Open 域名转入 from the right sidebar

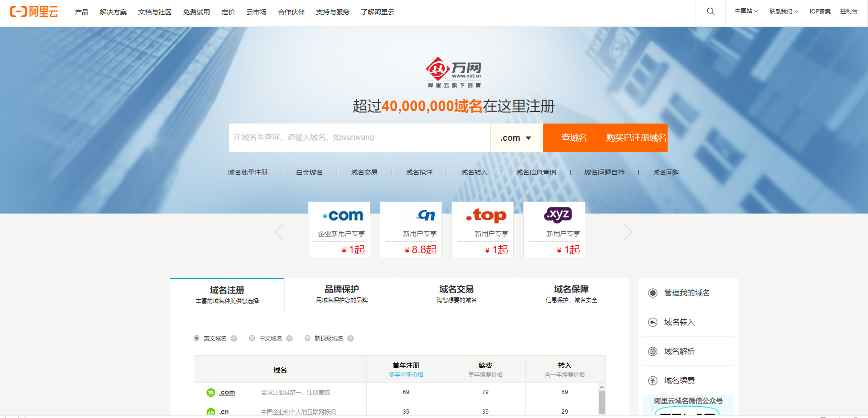[679, 322]
